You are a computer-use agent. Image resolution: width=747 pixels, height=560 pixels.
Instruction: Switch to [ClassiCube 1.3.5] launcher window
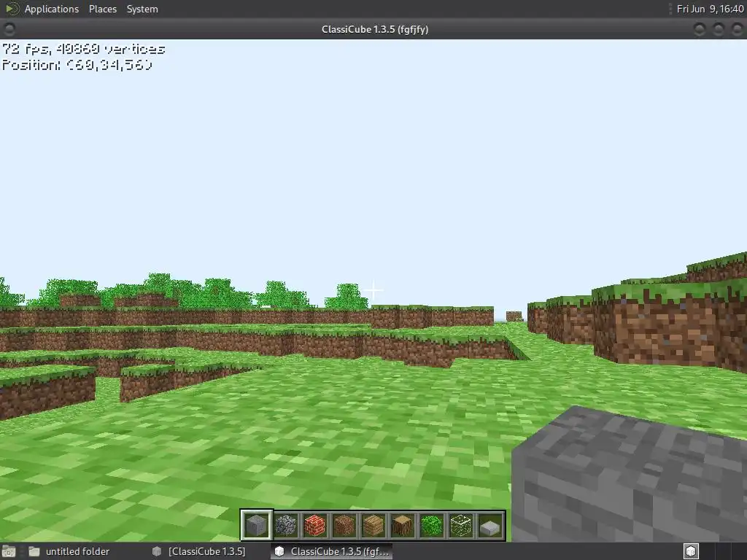[198, 551]
